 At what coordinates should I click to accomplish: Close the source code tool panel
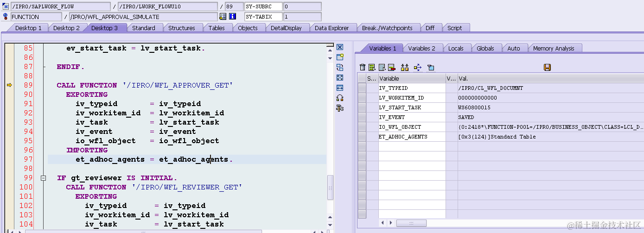[340, 47]
